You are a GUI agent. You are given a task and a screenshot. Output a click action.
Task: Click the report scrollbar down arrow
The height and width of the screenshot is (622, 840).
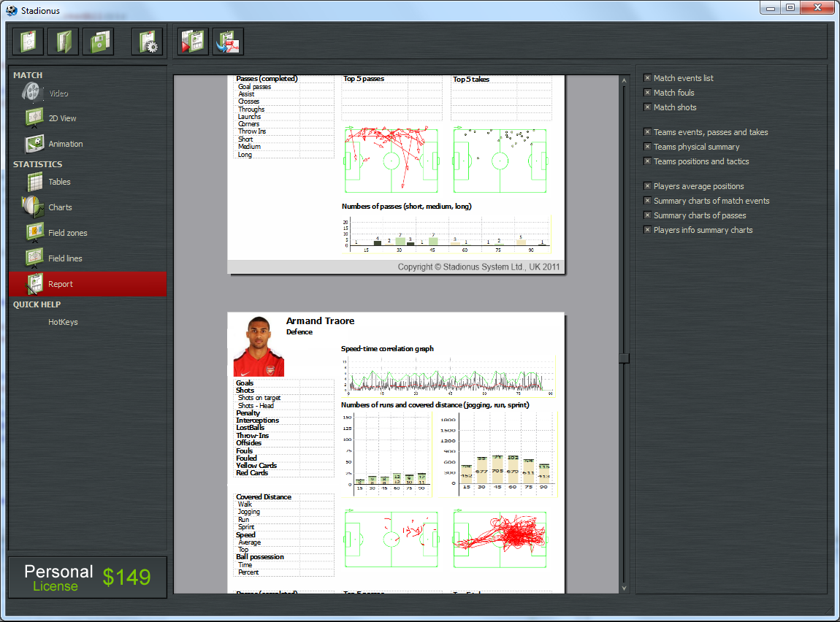tap(624, 588)
